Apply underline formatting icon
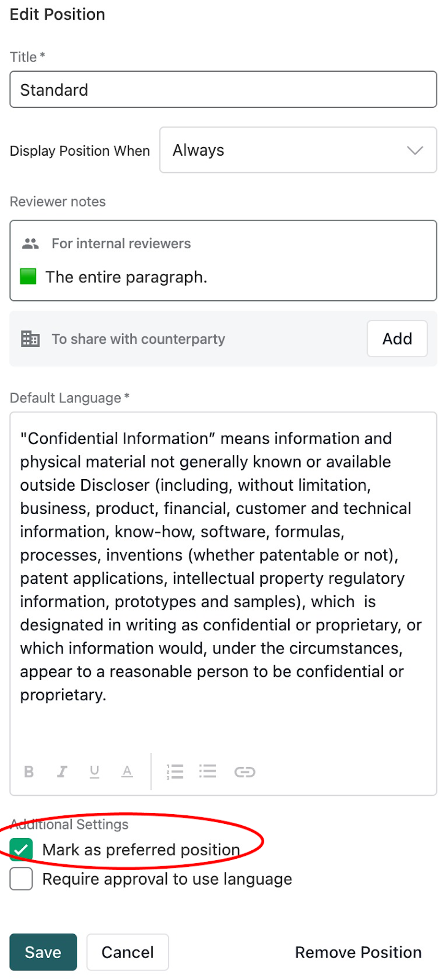The height and width of the screenshot is (980, 443). point(94,771)
